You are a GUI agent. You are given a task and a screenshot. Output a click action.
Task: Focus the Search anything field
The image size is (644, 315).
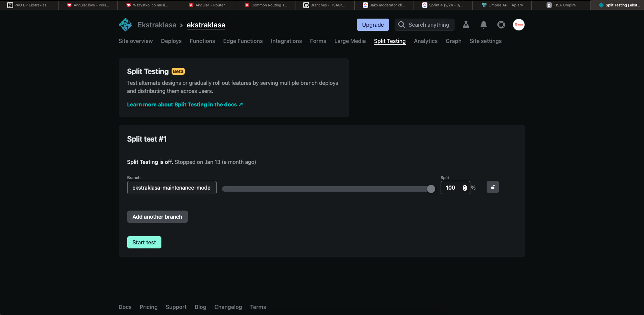pos(424,25)
